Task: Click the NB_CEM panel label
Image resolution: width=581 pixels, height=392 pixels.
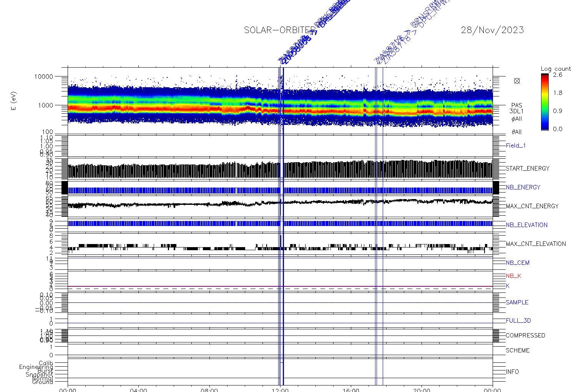Action: pyautogui.click(x=518, y=263)
